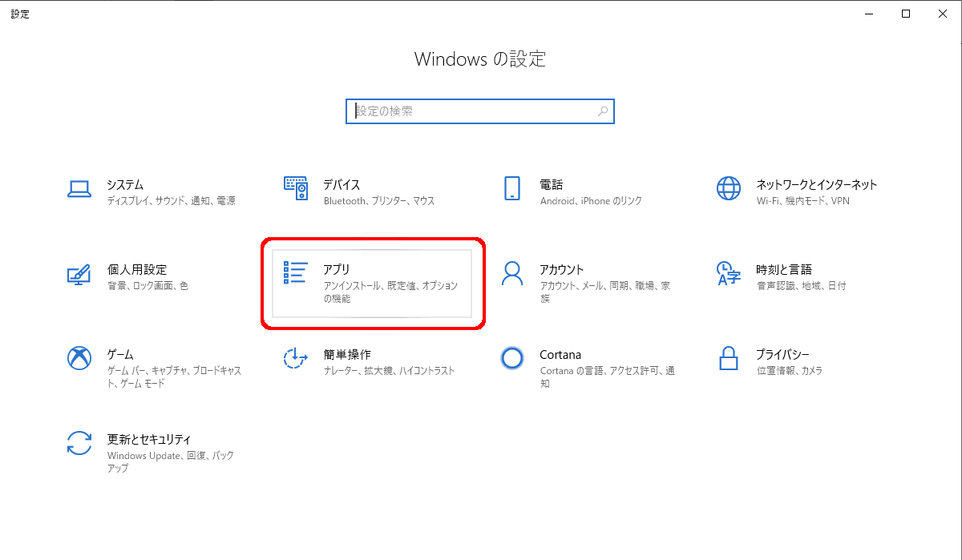This screenshot has width=962, height=560.
Task: Click 'Cortana の言語、アクセス許可、通知' description
Action: point(607,377)
